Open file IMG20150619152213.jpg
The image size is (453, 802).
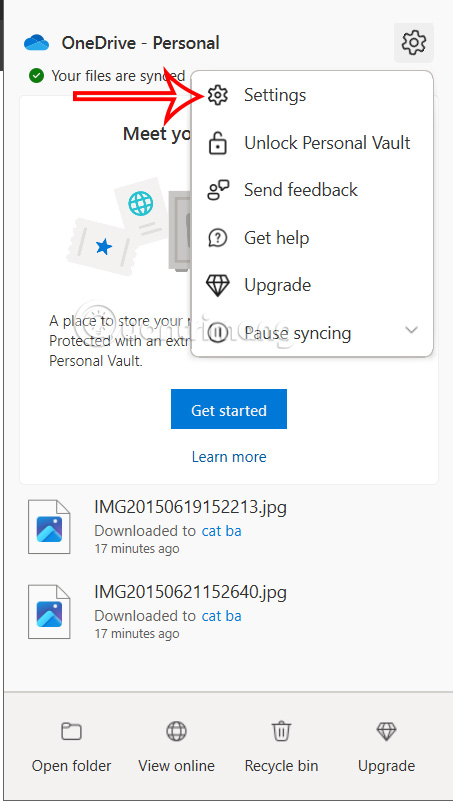pyautogui.click(x=190, y=507)
